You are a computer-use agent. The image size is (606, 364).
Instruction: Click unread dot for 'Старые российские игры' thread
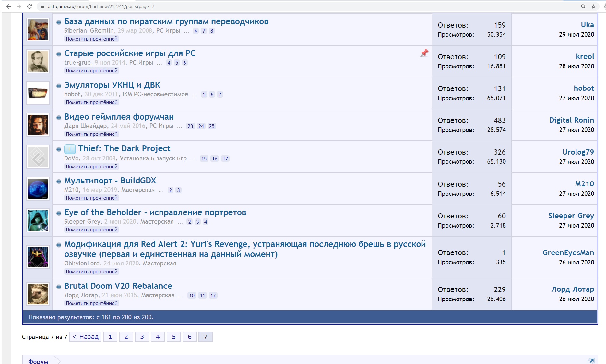click(59, 54)
